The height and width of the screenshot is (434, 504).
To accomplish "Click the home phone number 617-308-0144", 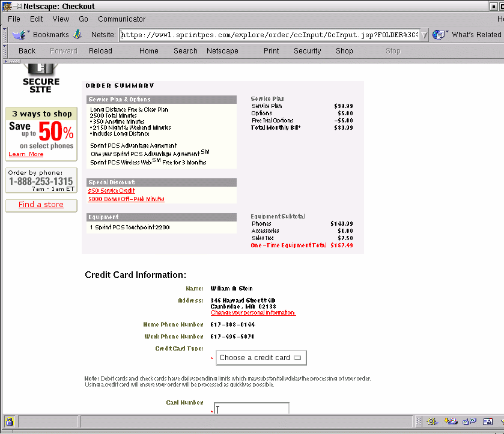I will pyautogui.click(x=232, y=325).
